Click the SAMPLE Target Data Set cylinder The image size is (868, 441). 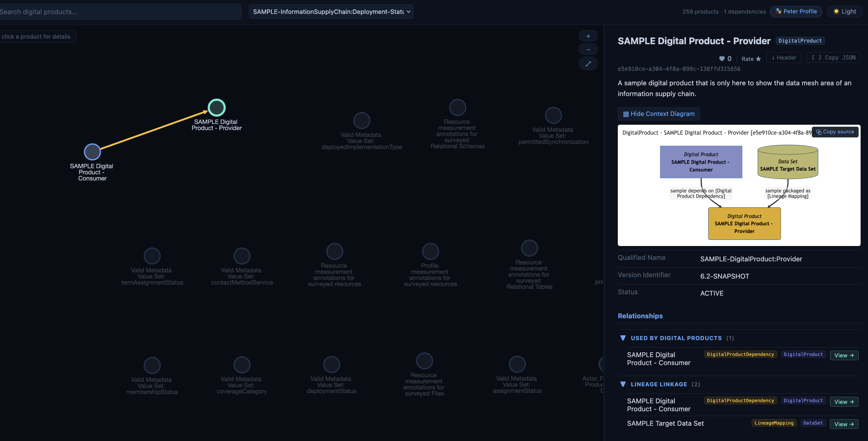pos(788,162)
